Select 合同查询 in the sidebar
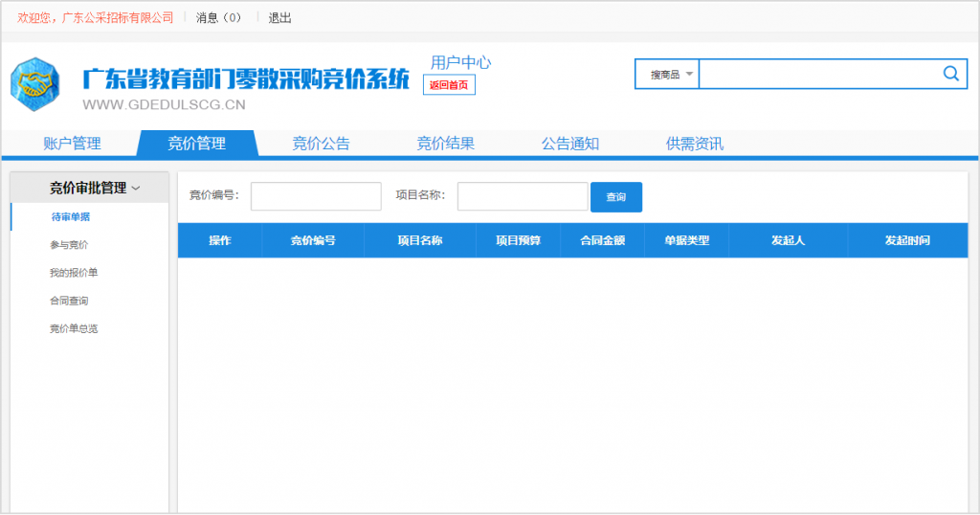 coord(69,301)
